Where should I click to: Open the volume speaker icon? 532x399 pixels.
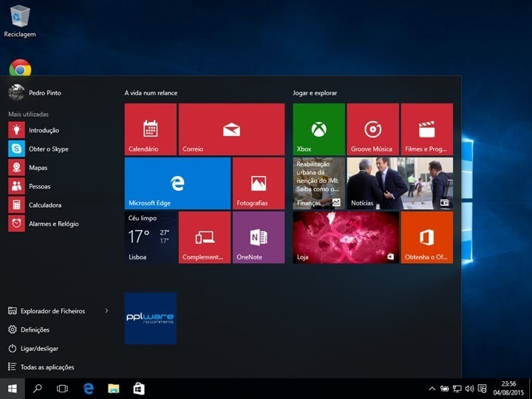470,389
